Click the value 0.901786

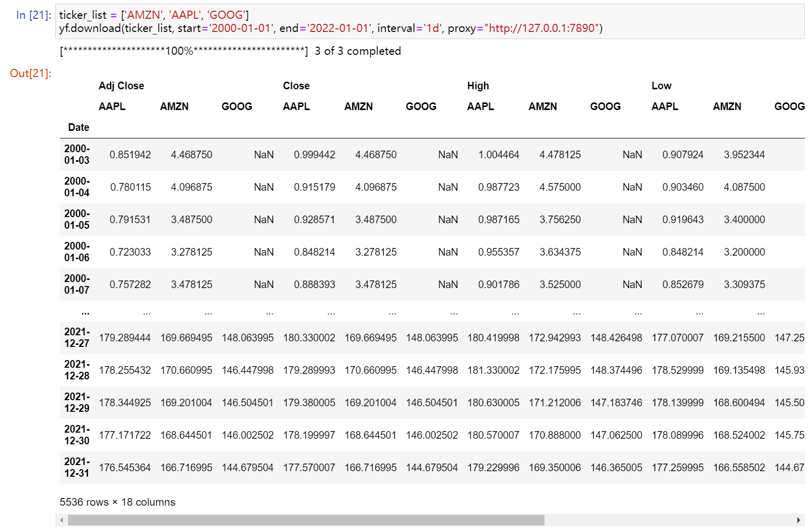click(x=498, y=285)
